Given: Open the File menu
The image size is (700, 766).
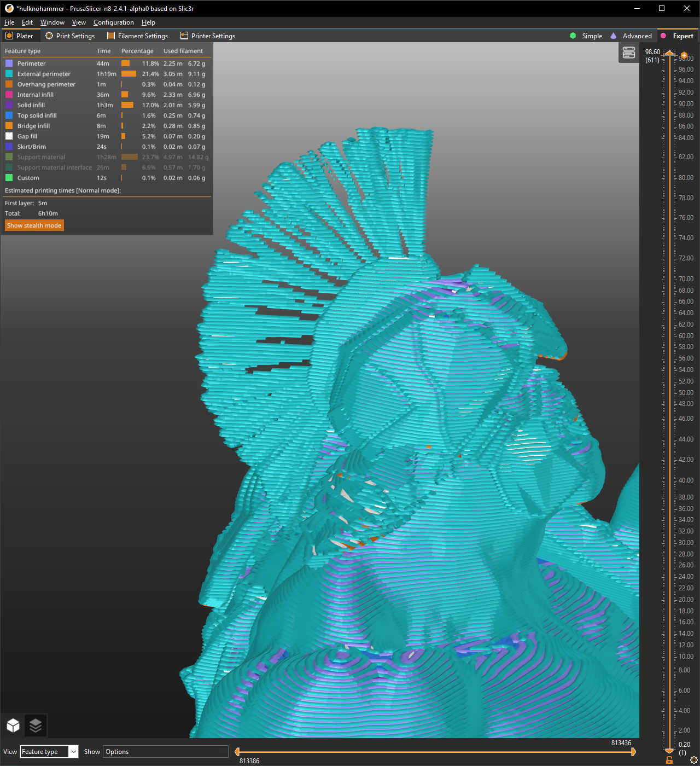Looking at the screenshot, I should 9,22.
